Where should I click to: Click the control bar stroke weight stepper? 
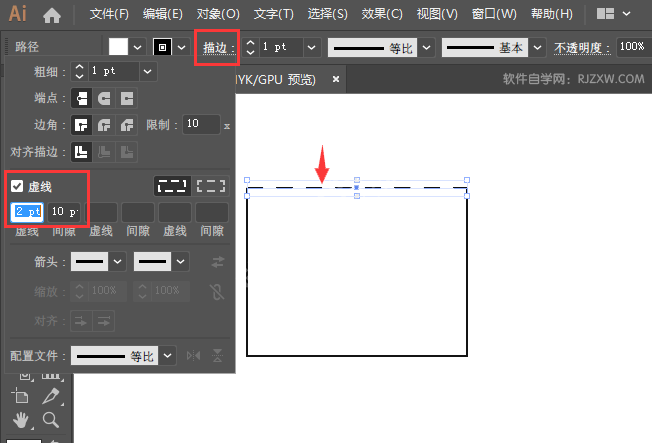pyautogui.click(x=250, y=47)
